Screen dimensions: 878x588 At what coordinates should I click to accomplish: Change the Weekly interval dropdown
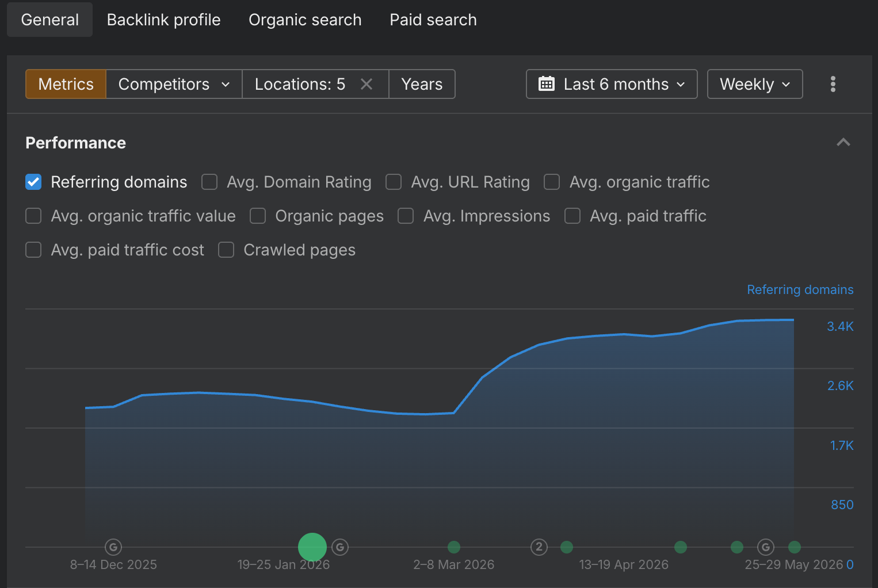click(755, 84)
